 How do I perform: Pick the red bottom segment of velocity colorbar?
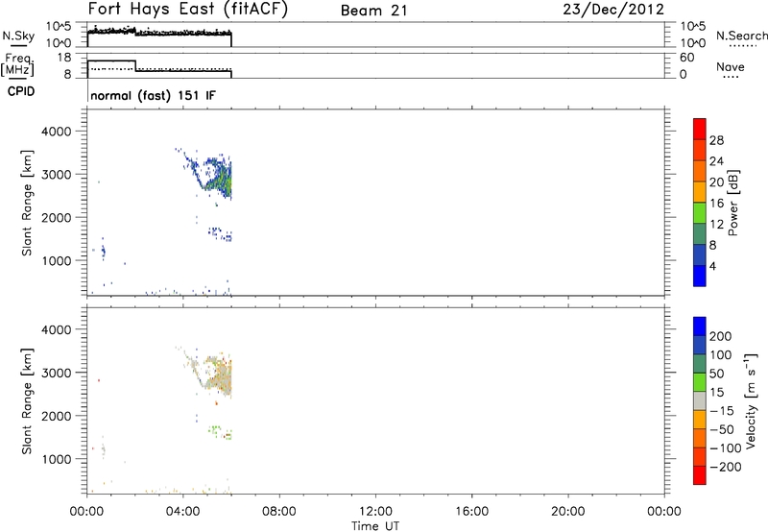(x=700, y=475)
